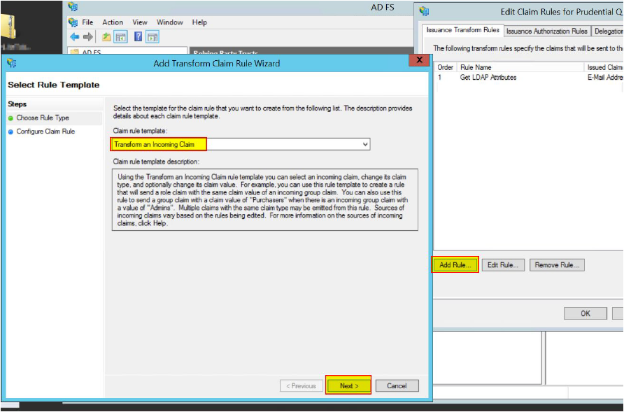
Task: Click the Back arrow in MMC toolbar
Action: tap(73, 35)
